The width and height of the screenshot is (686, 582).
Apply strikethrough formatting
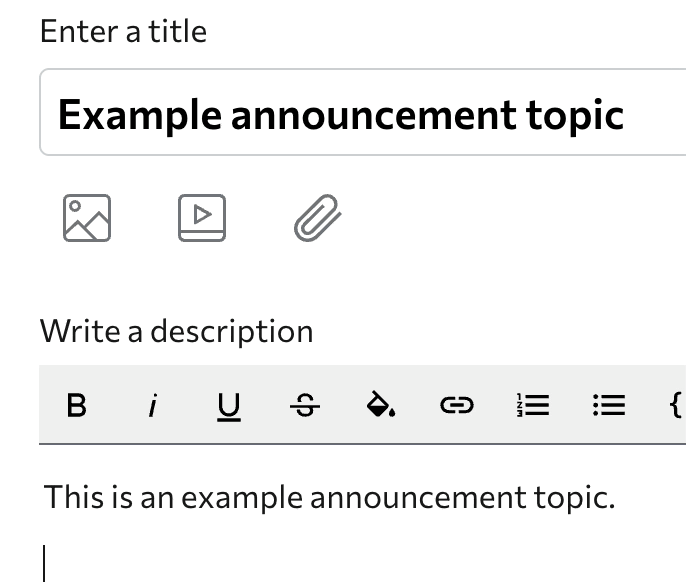(x=304, y=405)
